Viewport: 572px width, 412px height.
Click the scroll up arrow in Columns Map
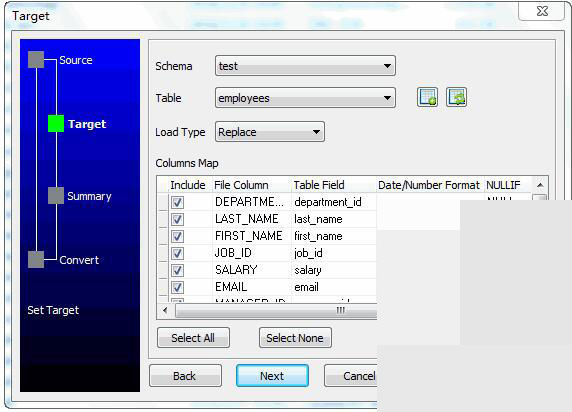tap(540, 185)
